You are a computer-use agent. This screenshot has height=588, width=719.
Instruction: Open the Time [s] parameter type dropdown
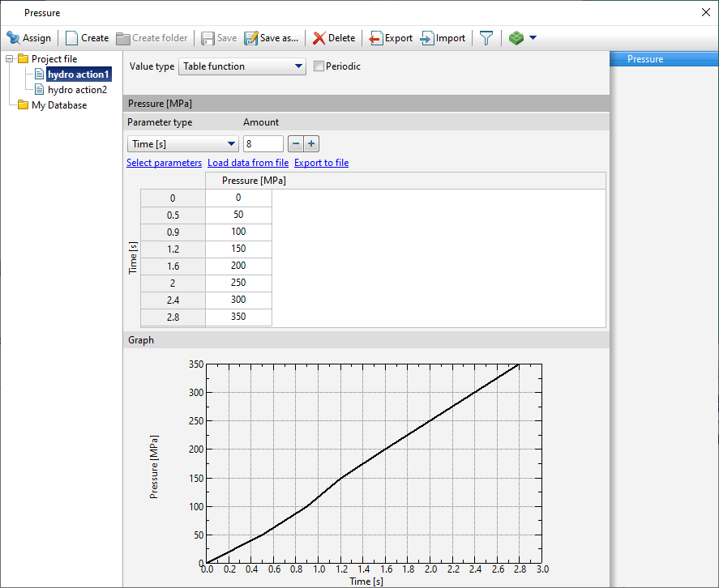[x=182, y=144]
